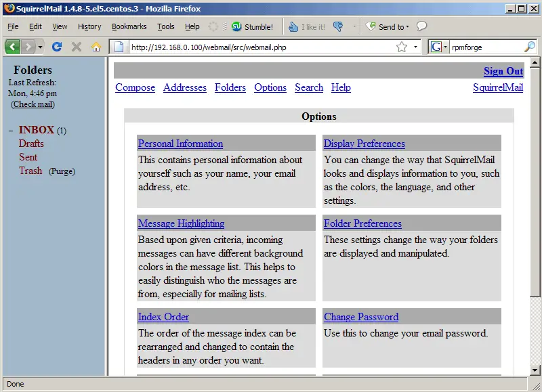Screen dimensions: 542x392
Task: Click the thumbs-down icon
Action: (338, 26)
